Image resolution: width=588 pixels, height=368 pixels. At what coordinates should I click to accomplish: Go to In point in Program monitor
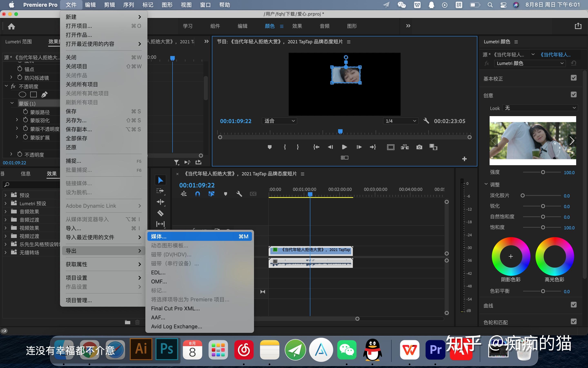coord(316,147)
